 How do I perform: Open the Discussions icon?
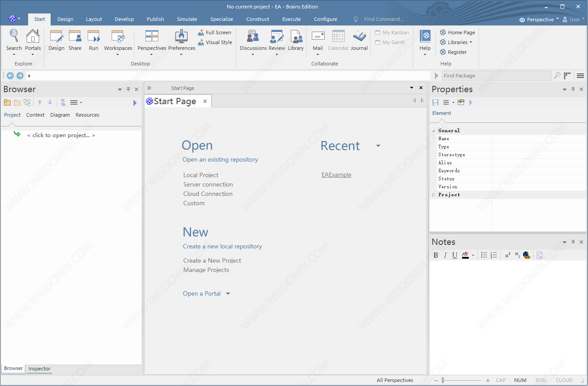pyautogui.click(x=253, y=37)
